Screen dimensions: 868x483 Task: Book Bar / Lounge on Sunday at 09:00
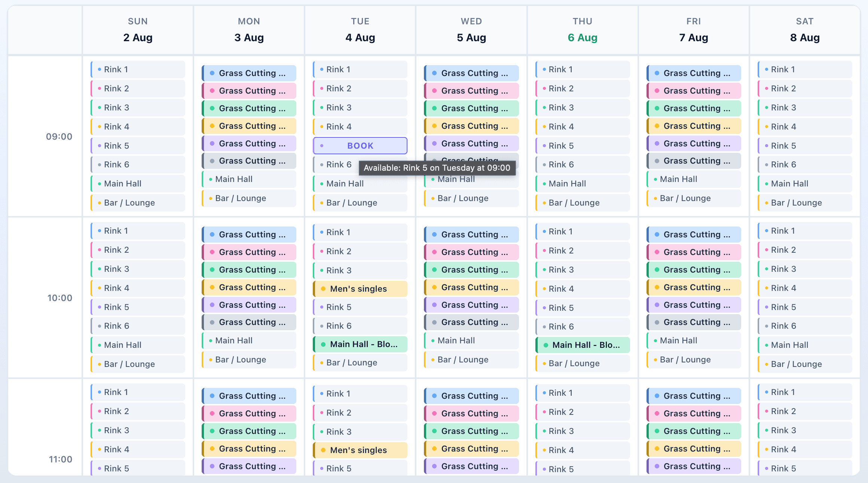pos(138,203)
